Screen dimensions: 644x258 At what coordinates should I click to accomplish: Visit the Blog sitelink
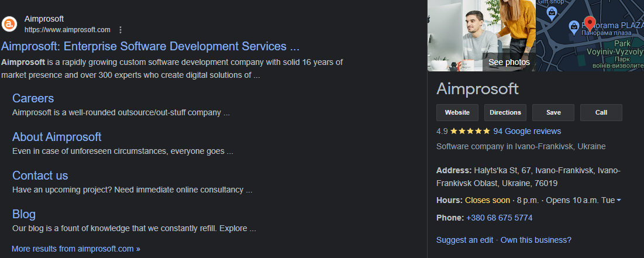click(x=24, y=214)
